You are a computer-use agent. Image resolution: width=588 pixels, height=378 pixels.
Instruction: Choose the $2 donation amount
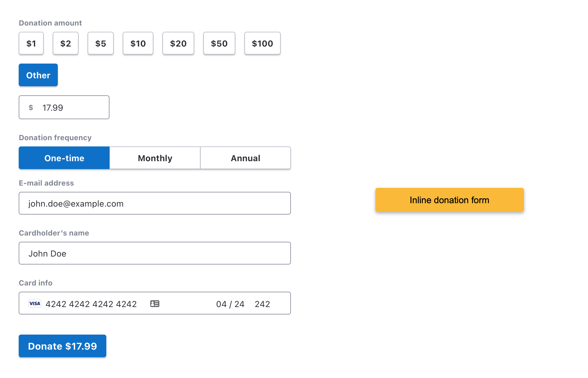point(65,43)
